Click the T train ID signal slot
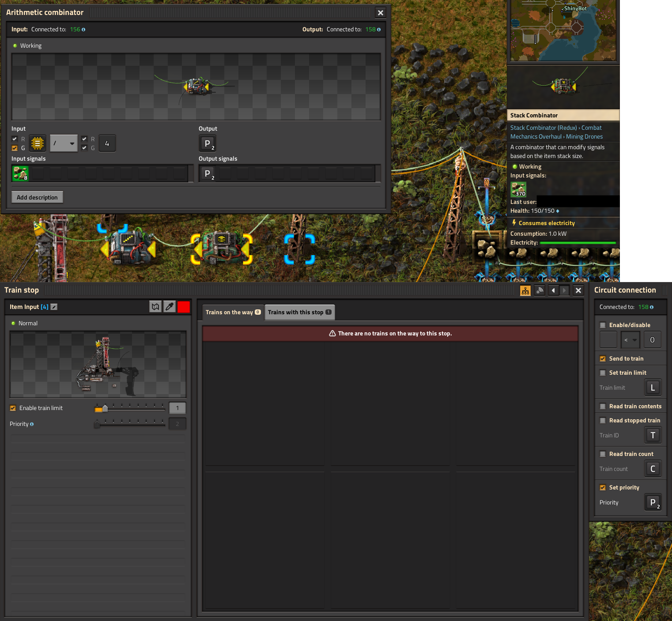Image resolution: width=672 pixels, height=621 pixels. tap(653, 435)
